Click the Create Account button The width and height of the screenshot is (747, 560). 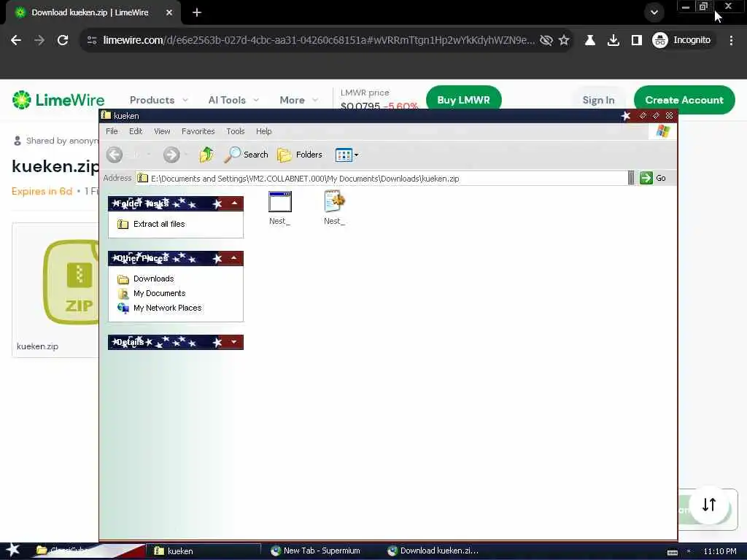point(684,100)
